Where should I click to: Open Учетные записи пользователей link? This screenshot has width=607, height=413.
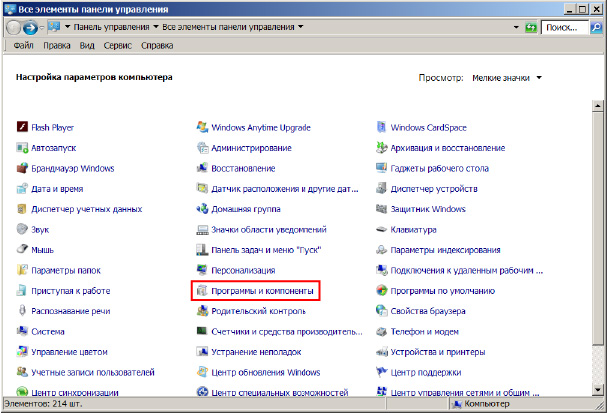click(93, 372)
